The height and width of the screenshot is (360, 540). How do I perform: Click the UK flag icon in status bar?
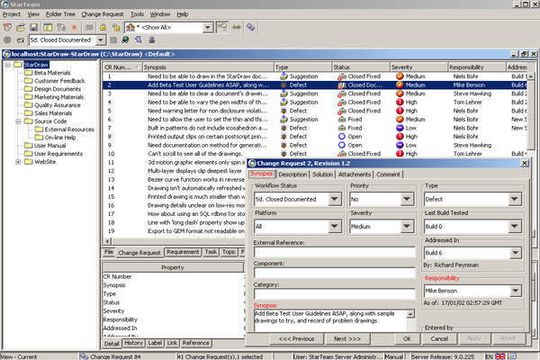500,356
